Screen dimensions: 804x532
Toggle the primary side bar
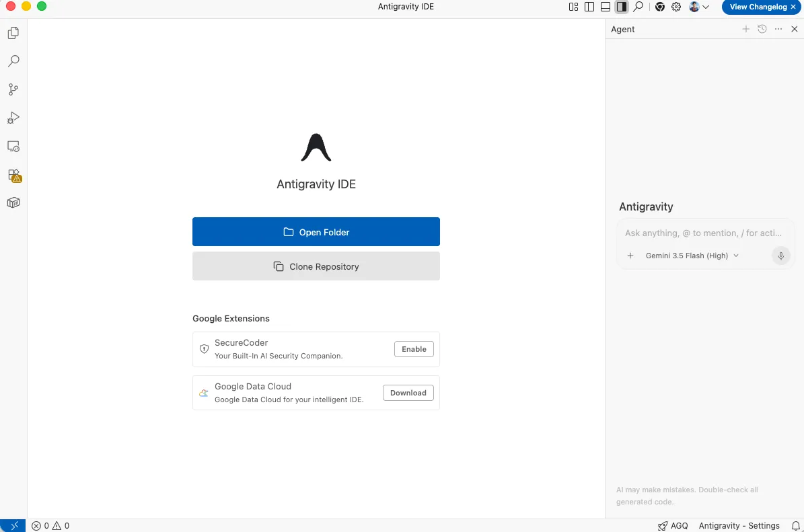pos(589,7)
